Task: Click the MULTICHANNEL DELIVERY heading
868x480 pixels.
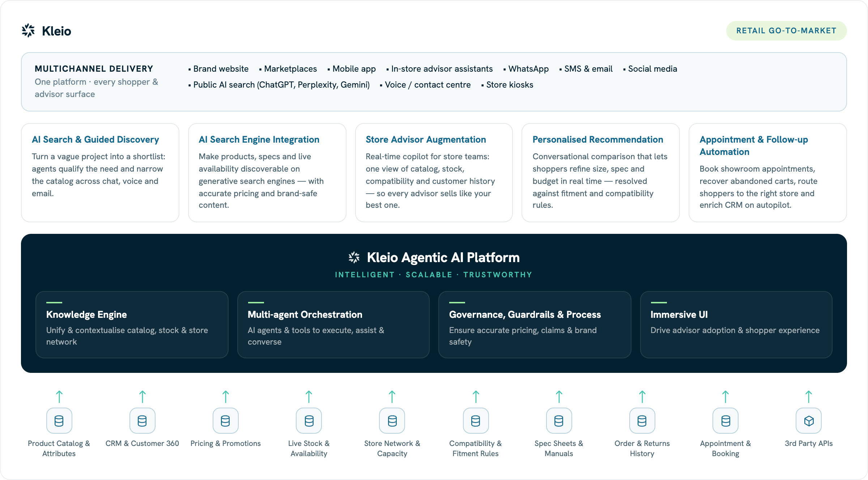Action: (94, 69)
